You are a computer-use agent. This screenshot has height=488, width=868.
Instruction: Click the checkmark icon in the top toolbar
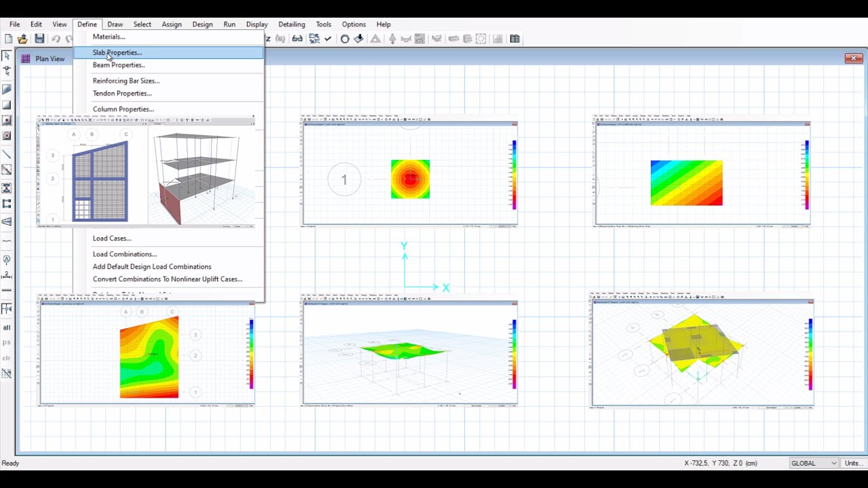tap(328, 39)
